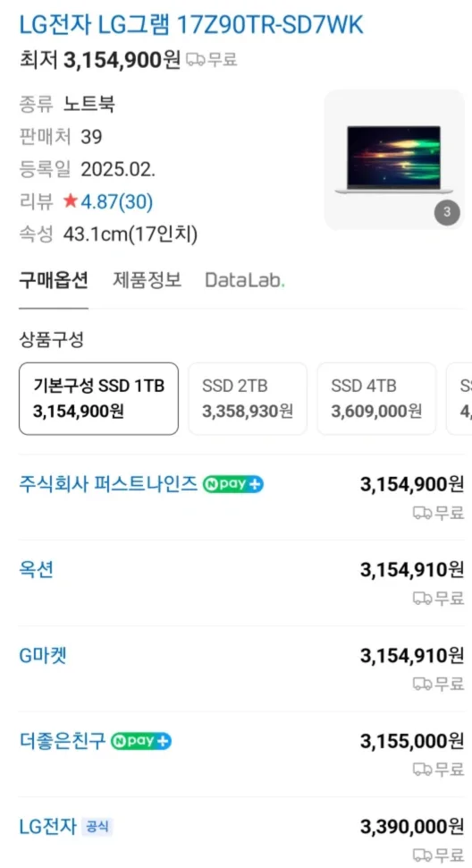
Task: Open the DataLab tab
Action: 245,280
